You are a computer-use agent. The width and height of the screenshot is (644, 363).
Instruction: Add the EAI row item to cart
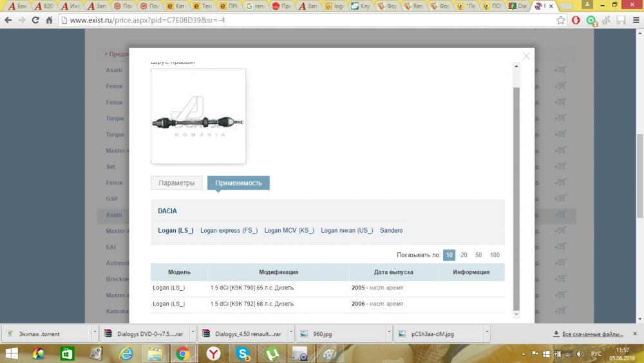[560, 247]
